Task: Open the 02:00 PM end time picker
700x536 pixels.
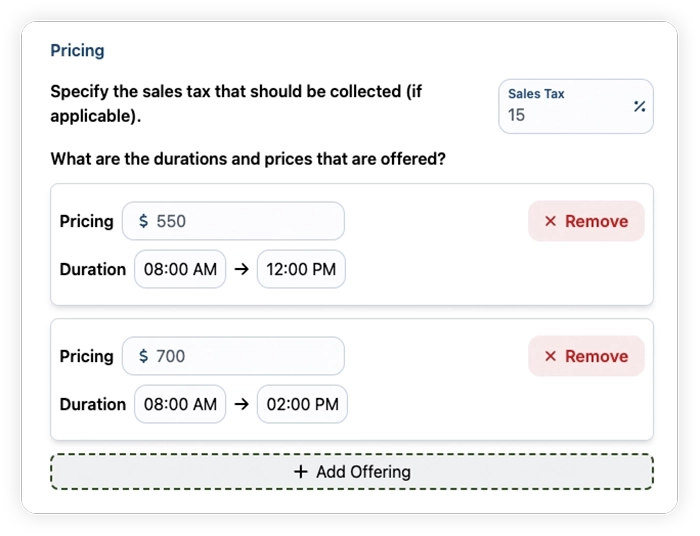Action: [x=302, y=404]
